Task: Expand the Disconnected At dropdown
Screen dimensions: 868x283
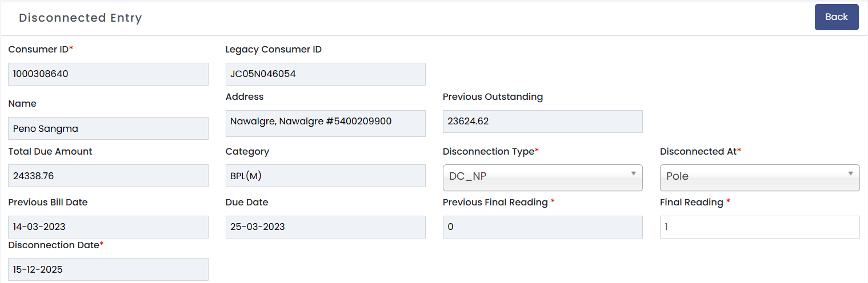Action: 759,177
